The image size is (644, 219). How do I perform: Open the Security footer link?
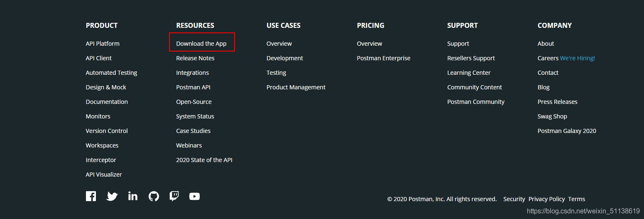514,199
